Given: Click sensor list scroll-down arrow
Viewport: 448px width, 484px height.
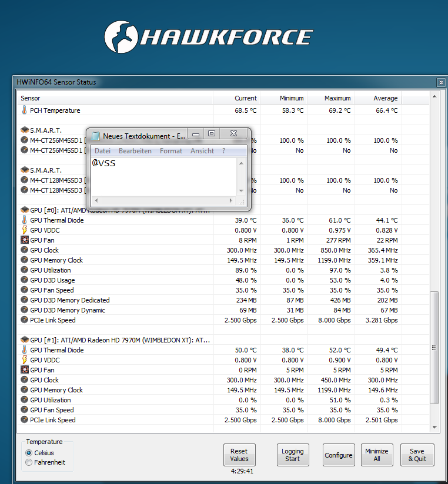Looking at the screenshot, I should 434,428.
